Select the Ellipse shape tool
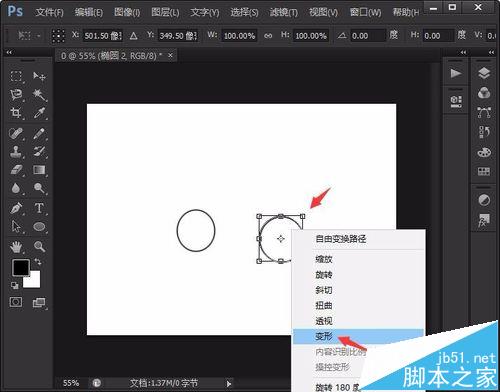The height and width of the screenshot is (392, 500). point(39,227)
